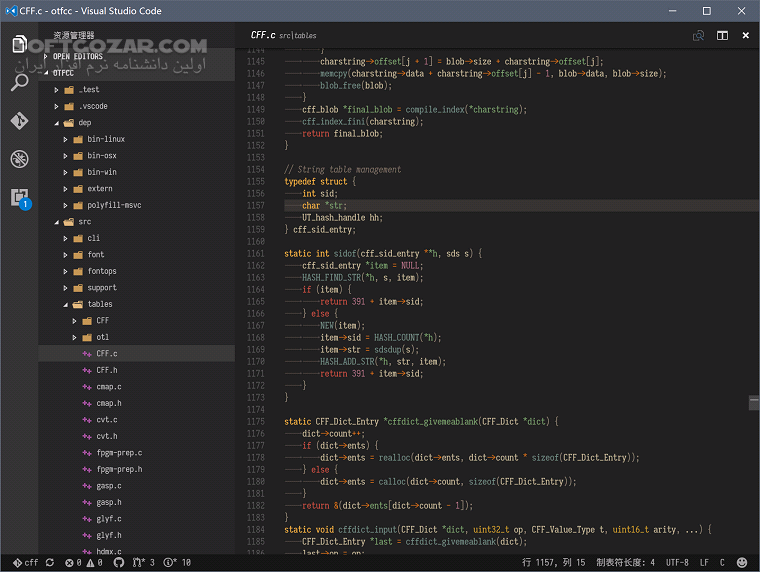Image resolution: width=760 pixels, height=572 pixels.
Task: Open the Debug view
Action: click(19, 159)
